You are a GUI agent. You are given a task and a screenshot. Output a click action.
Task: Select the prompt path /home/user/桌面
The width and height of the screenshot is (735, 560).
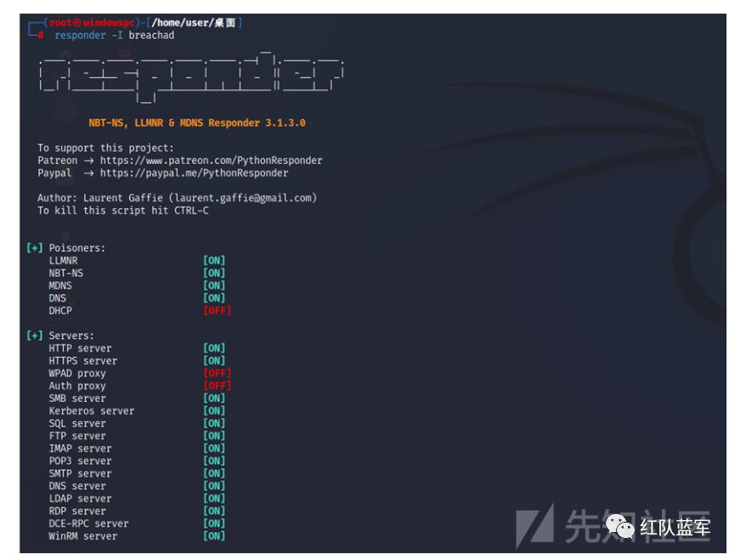194,23
